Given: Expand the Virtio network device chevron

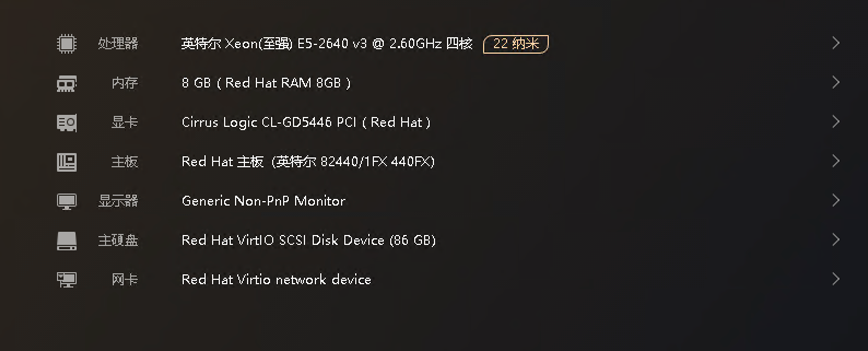Looking at the screenshot, I should 835,279.
